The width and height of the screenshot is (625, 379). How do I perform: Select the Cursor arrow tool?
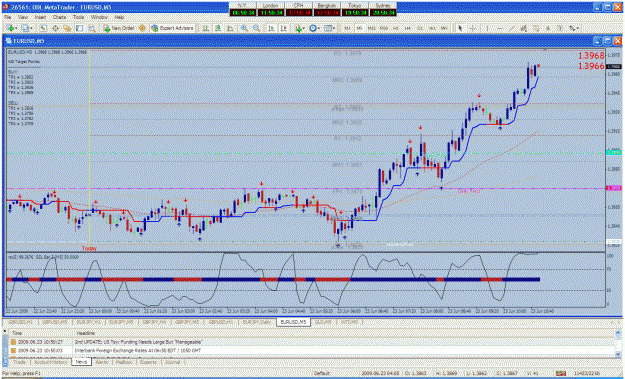click(x=460, y=28)
